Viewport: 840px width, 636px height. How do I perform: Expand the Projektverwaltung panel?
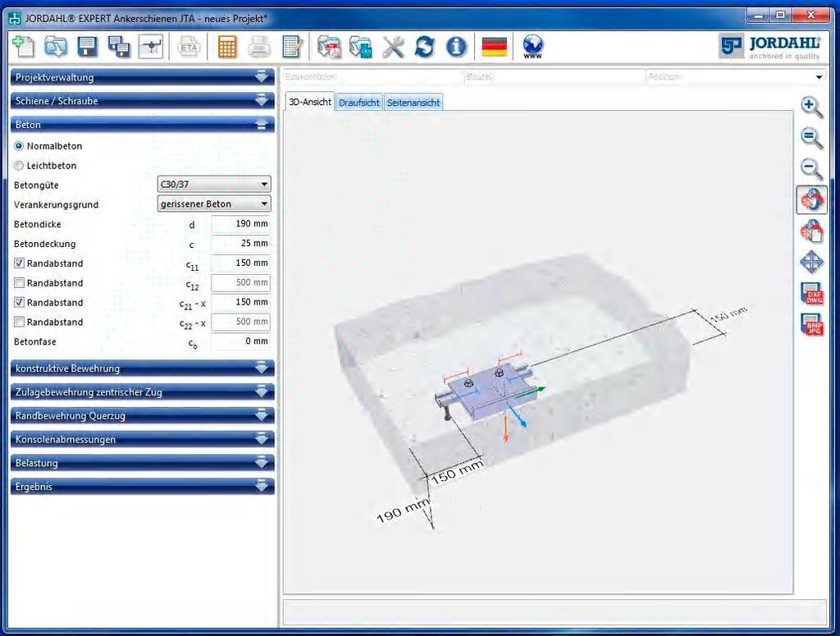(x=143, y=77)
